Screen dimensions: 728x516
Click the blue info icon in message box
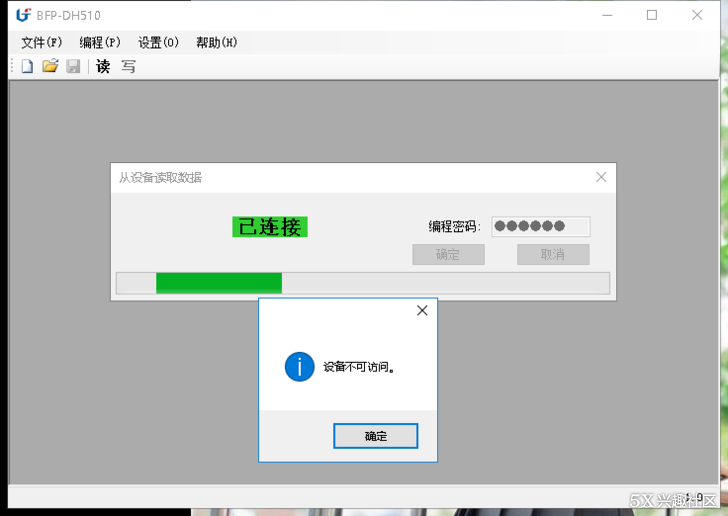point(299,367)
